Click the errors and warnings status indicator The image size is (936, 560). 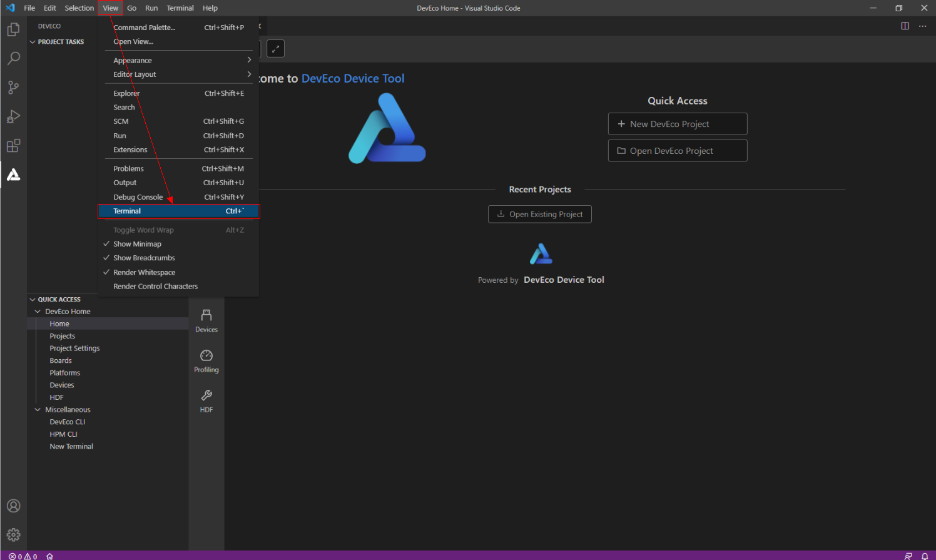[x=23, y=556]
